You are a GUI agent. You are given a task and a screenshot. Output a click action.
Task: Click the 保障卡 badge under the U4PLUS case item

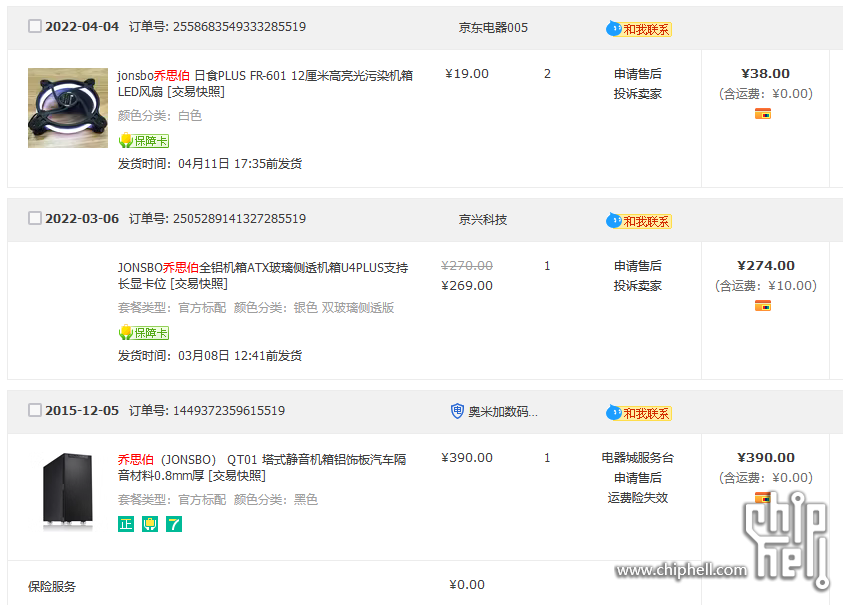tap(144, 333)
